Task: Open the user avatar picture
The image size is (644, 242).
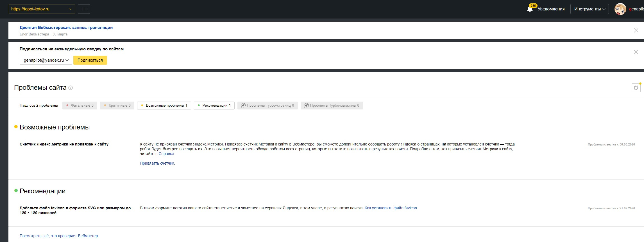Action: [620, 9]
